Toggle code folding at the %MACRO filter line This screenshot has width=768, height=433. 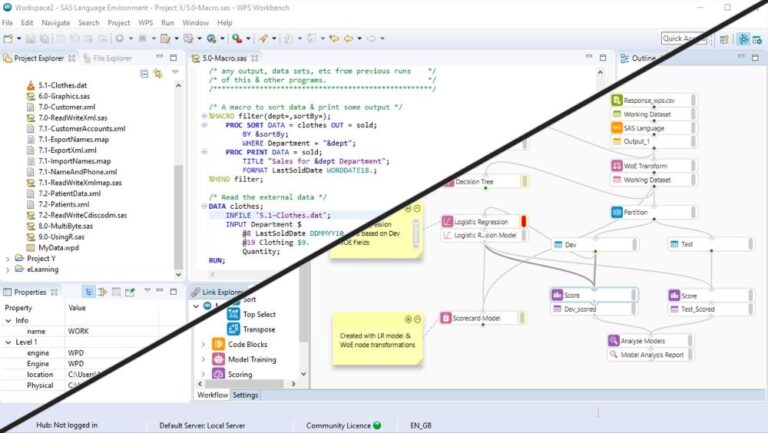point(204,116)
